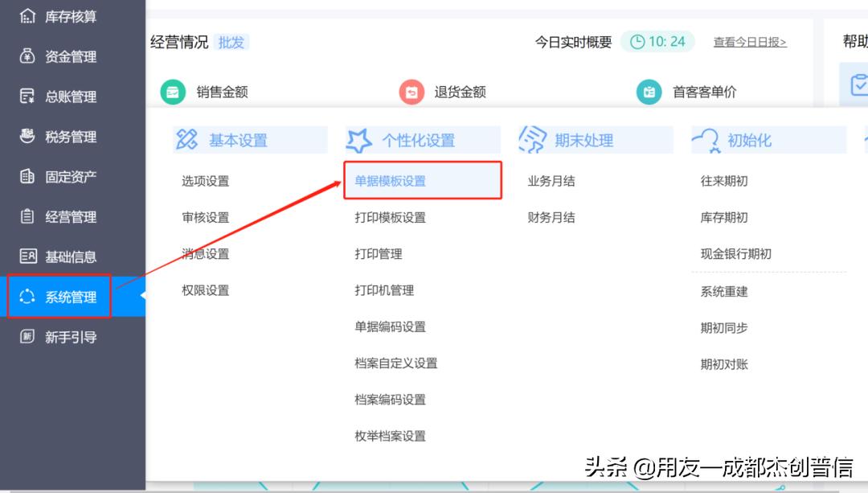This screenshot has height=493, width=868.
Task: Click the star icon beside 个性化设置
Action: [357, 138]
